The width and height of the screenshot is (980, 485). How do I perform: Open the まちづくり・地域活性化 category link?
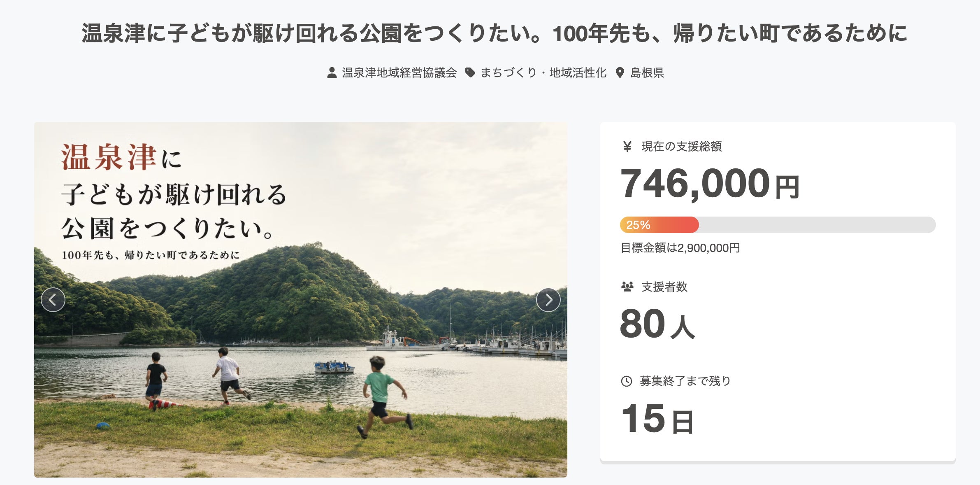543,73
